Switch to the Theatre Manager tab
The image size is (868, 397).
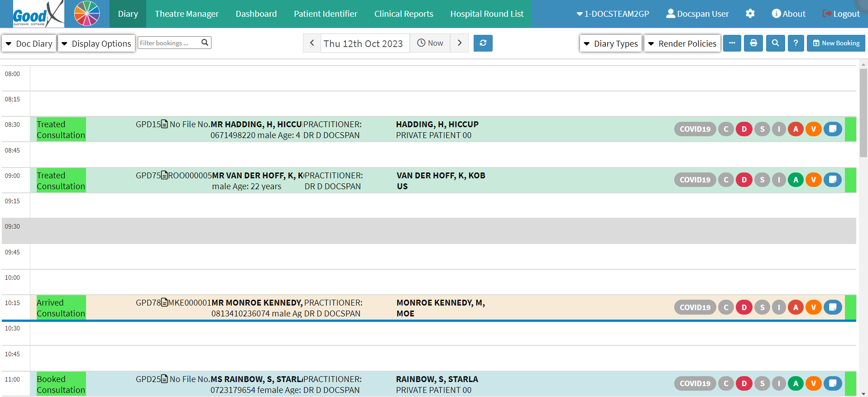(187, 14)
